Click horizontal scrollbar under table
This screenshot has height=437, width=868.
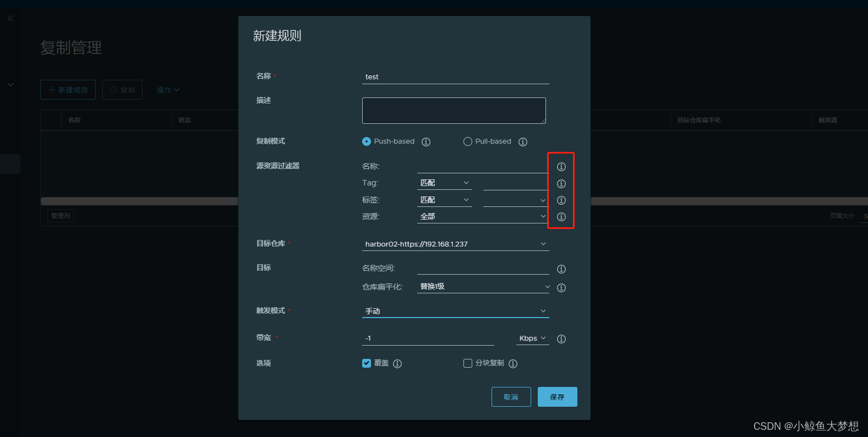[139, 201]
